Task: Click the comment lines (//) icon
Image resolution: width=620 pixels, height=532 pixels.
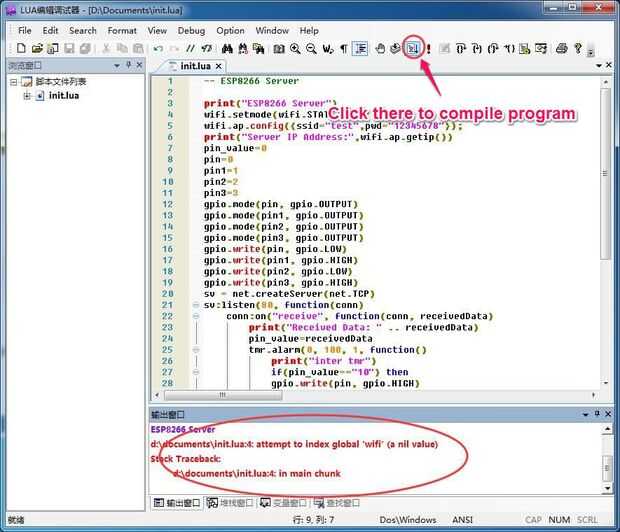Action: (190, 49)
